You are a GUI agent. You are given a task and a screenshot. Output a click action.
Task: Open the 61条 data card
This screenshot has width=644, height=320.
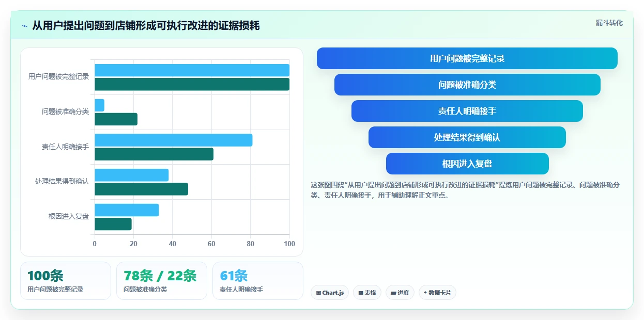coord(258,281)
